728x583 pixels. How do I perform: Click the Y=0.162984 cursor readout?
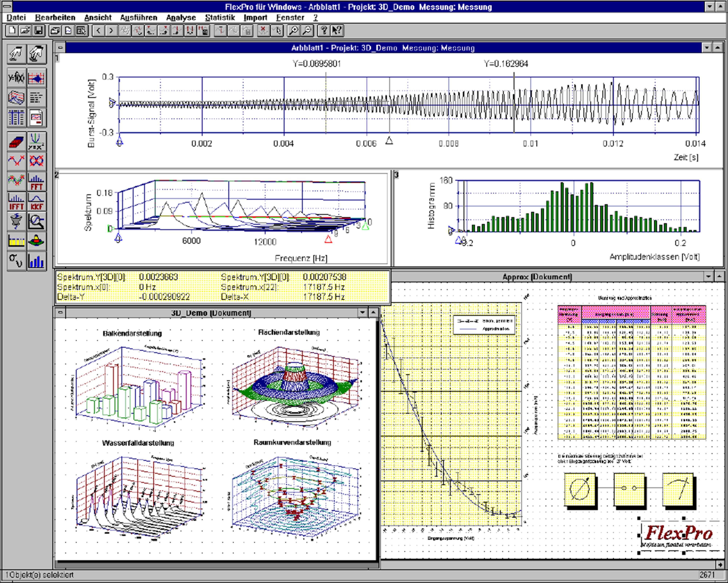[x=506, y=64]
